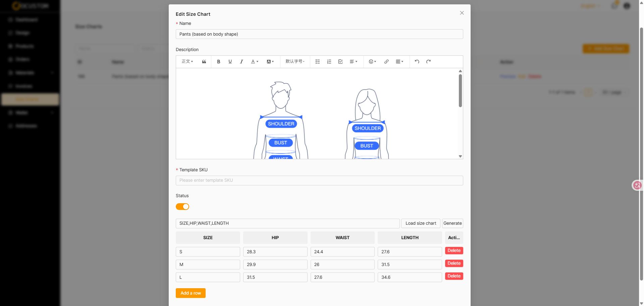The image size is (644, 306).
Task: Click the Template SKU input field
Action: pyautogui.click(x=319, y=180)
